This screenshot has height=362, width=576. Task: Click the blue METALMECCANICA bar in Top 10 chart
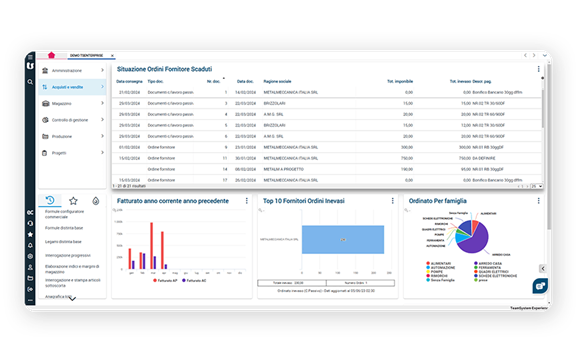[x=343, y=240]
